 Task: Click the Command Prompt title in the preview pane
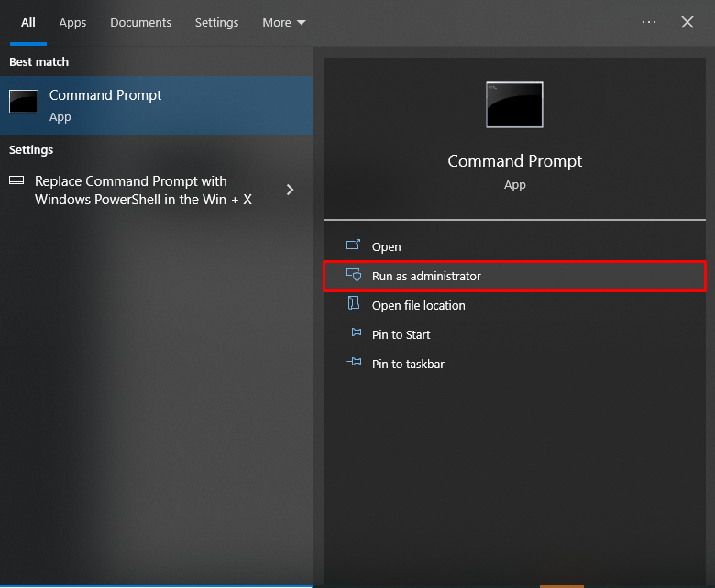pyautogui.click(x=514, y=161)
